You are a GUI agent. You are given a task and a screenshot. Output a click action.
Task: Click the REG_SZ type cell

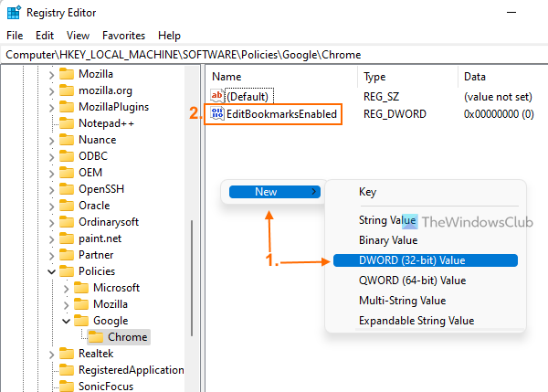381,97
